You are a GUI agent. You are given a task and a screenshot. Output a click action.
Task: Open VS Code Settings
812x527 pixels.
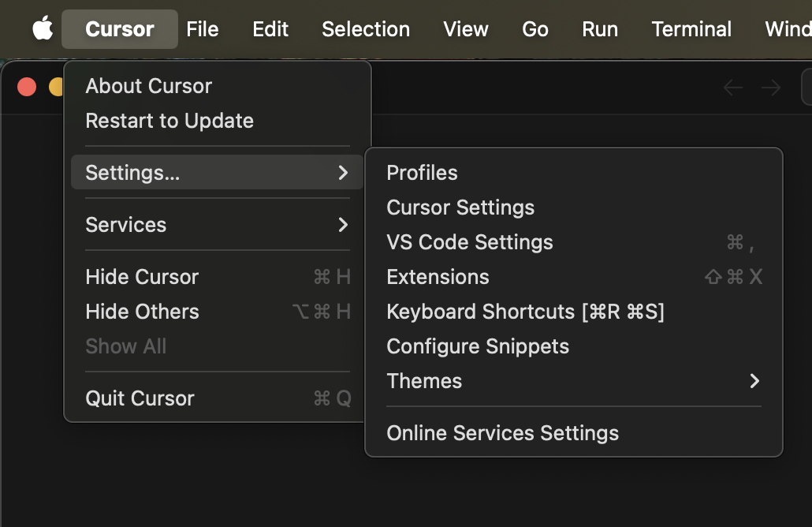click(470, 241)
